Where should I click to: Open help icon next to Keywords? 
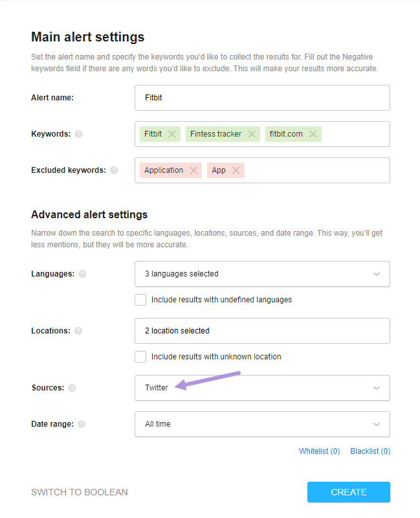tap(78, 134)
